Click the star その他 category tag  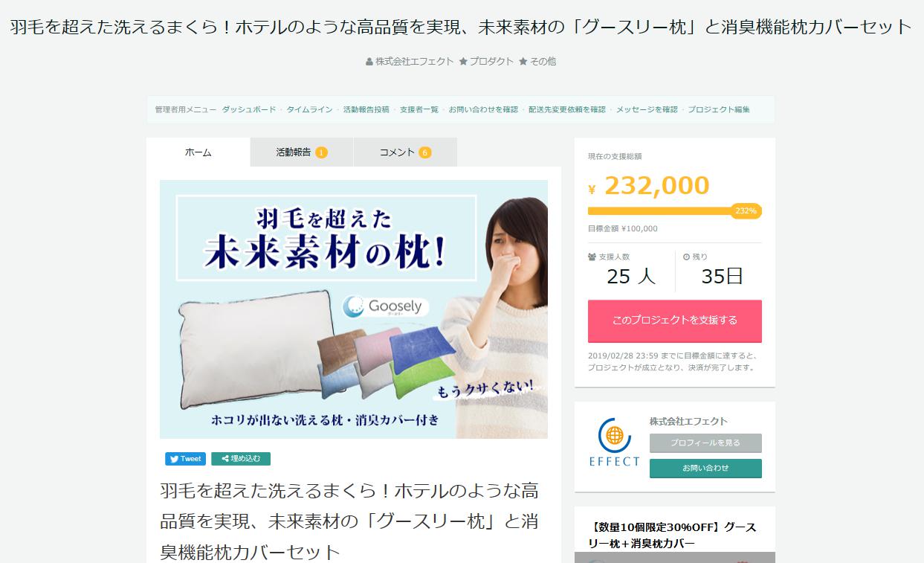point(537,62)
